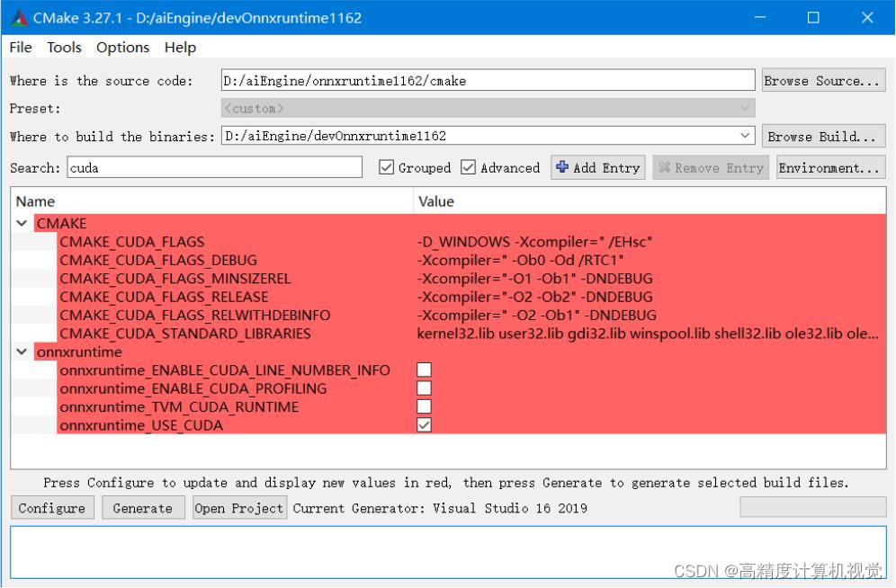Uncheck the Grouped option

click(387, 167)
